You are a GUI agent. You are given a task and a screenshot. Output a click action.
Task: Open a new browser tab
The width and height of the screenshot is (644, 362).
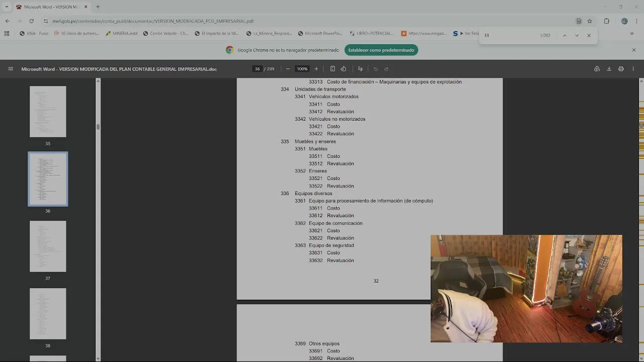tap(98, 7)
